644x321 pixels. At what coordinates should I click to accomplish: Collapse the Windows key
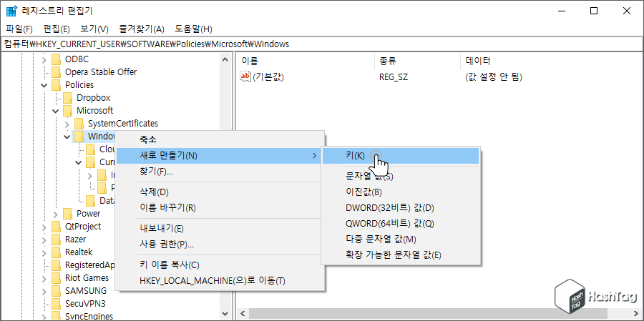click(x=67, y=137)
